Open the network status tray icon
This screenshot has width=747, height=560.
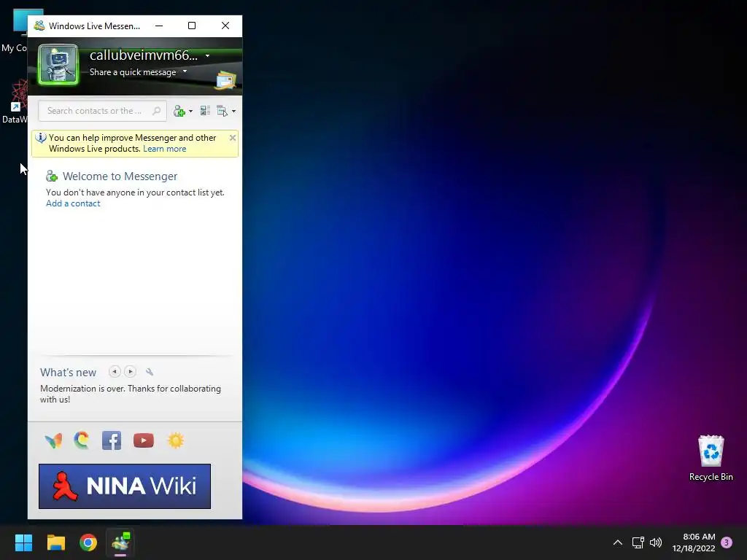[x=638, y=542]
